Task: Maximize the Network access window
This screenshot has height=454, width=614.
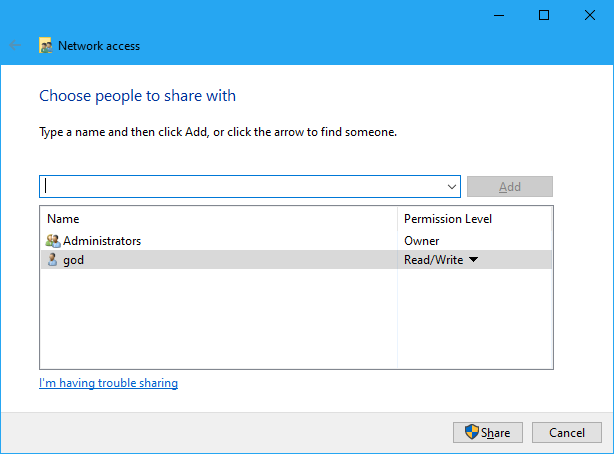Action: 544,15
